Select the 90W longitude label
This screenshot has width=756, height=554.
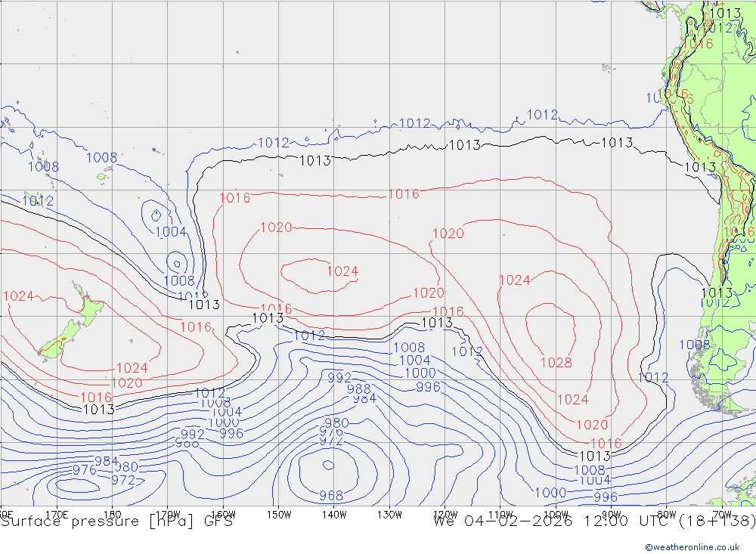[x=611, y=515]
